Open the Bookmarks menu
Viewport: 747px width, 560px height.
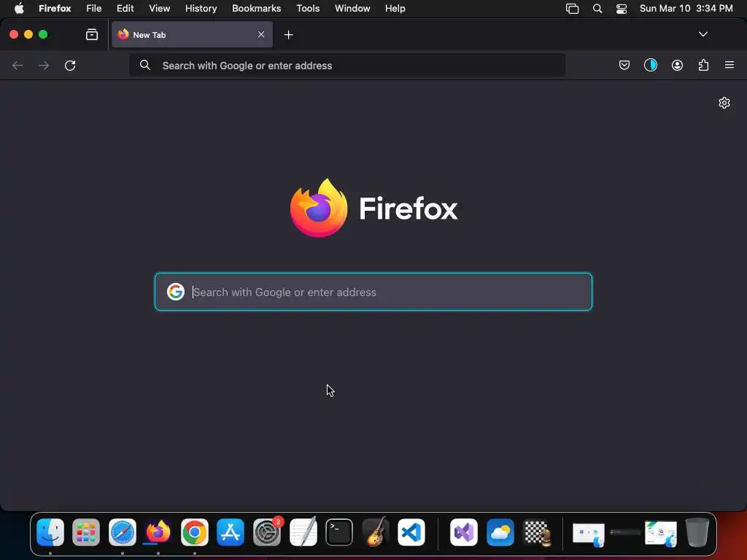256,8
